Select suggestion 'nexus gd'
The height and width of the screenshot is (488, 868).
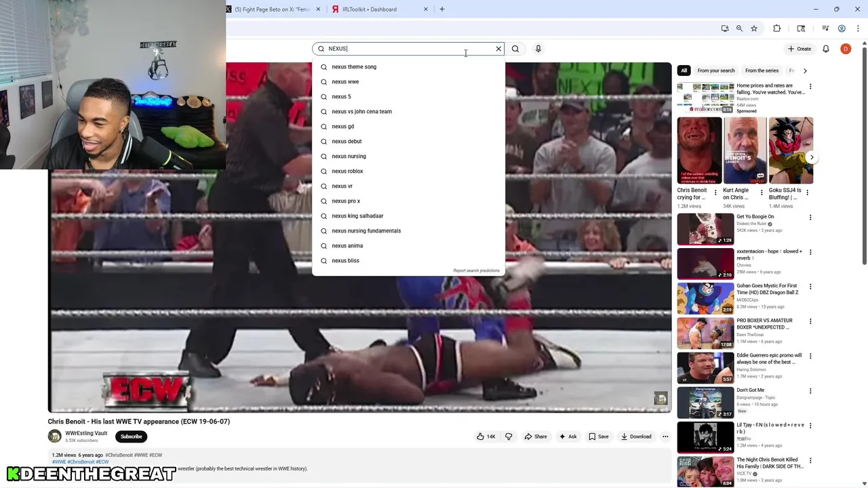408,126
